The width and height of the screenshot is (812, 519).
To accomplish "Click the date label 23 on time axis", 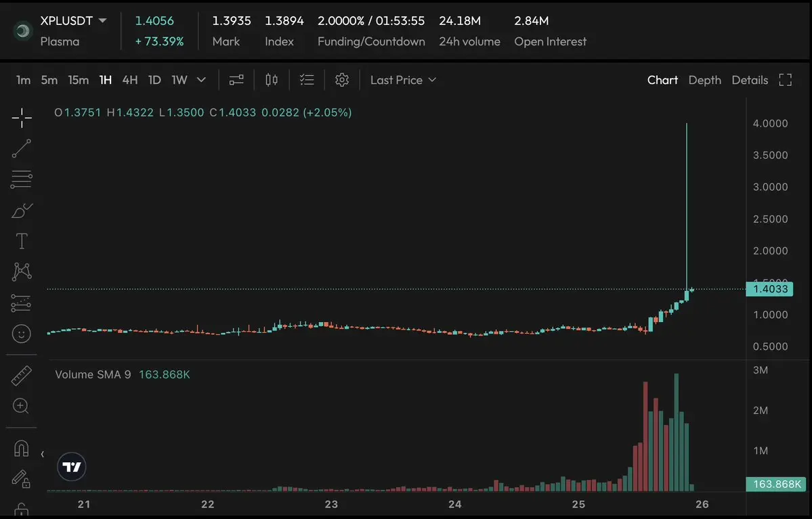I will pos(331,504).
